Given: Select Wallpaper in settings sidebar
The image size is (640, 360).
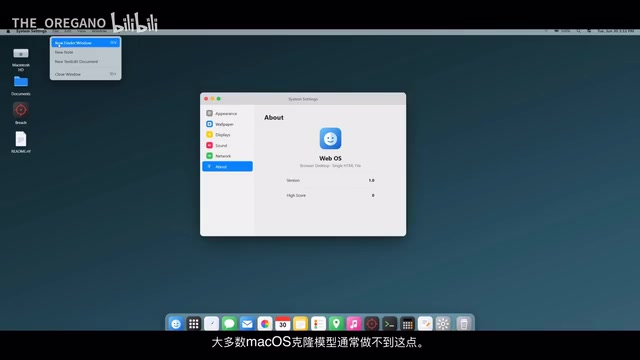Looking at the screenshot, I should click(227, 124).
